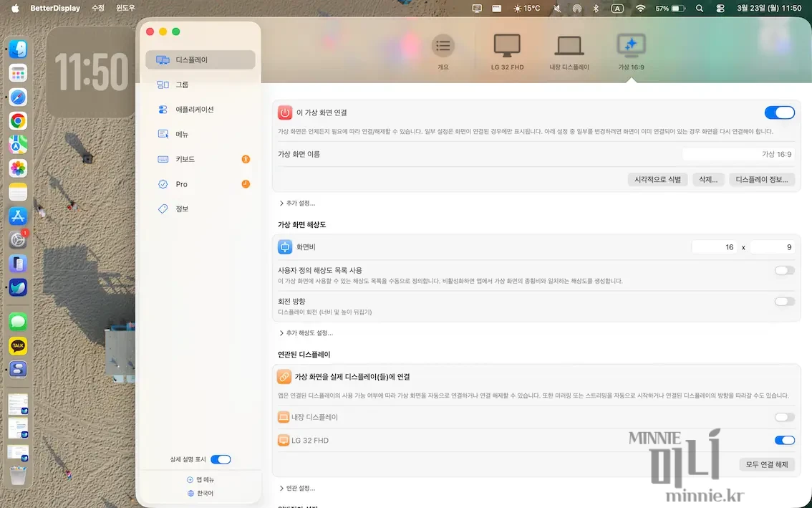Toggle 사용자 정의 해상도 목록 사용 switch
This screenshot has height=508, width=812.
pyautogui.click(x=785, y=270)
